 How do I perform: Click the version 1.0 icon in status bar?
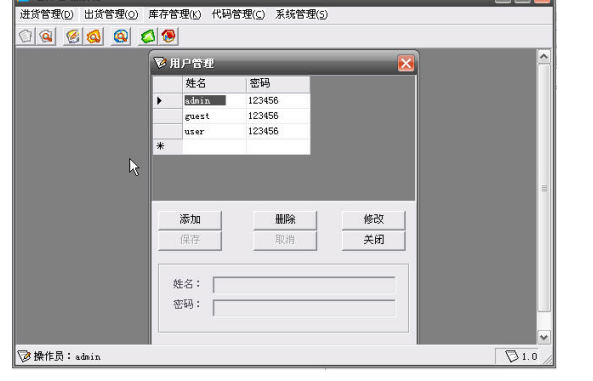[x=512, y=356]
